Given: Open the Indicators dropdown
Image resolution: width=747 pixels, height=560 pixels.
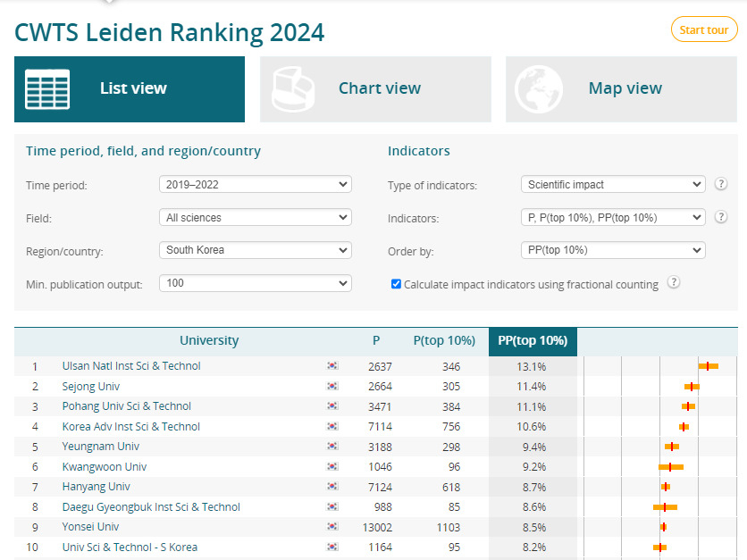Looking at the screenshot, I should pyautogui.click(x=613, y=218).
